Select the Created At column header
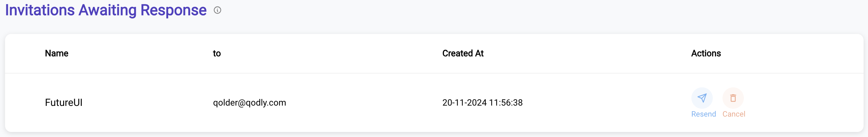The image size is (868, 137). pyautogui.click(x=463, y=53)
